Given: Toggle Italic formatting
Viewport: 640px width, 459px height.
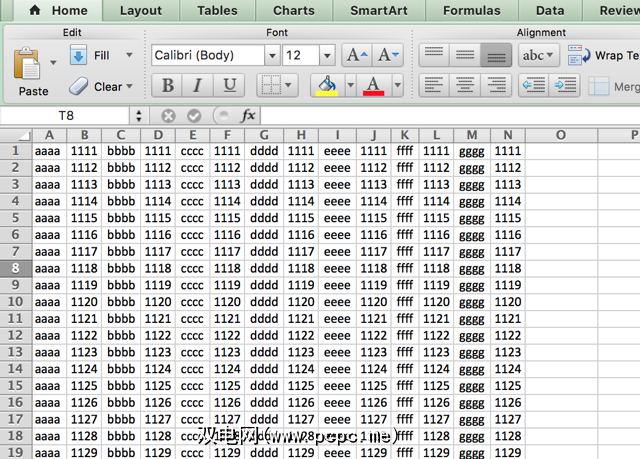Looking at the screenshot, I should 199,86.
